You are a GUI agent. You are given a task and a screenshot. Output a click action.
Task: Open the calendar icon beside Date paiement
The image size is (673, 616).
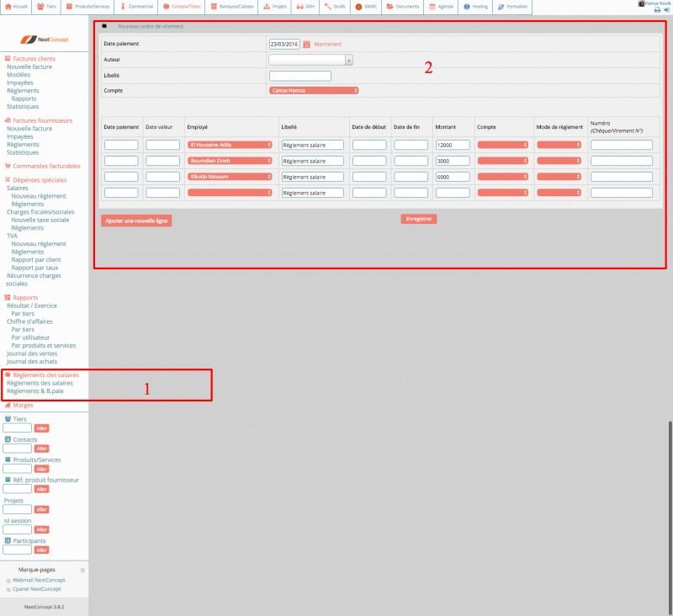pyautogui.click(x=306, y=44)
